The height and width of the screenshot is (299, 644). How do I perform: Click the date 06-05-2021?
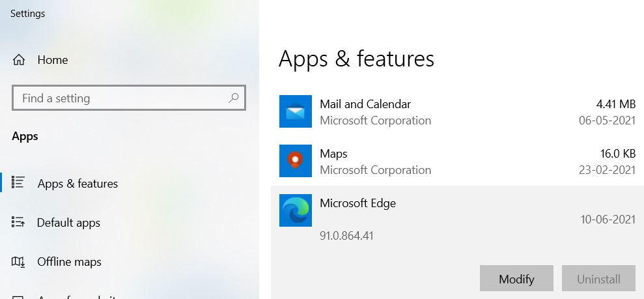pos(607,121)
